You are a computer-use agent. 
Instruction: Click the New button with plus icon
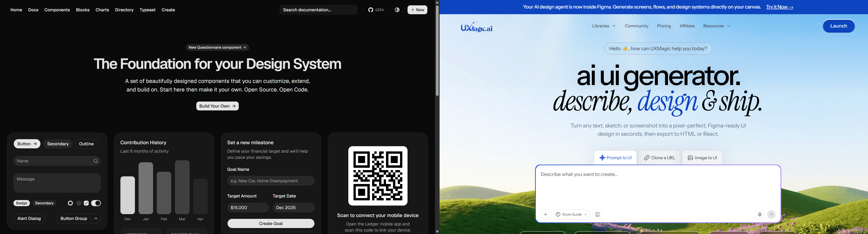click(417, 10)
